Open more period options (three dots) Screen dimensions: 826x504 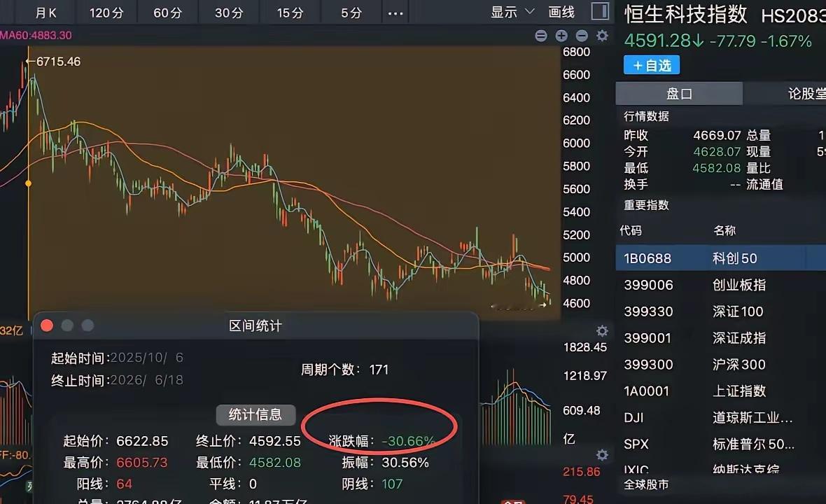395,13
